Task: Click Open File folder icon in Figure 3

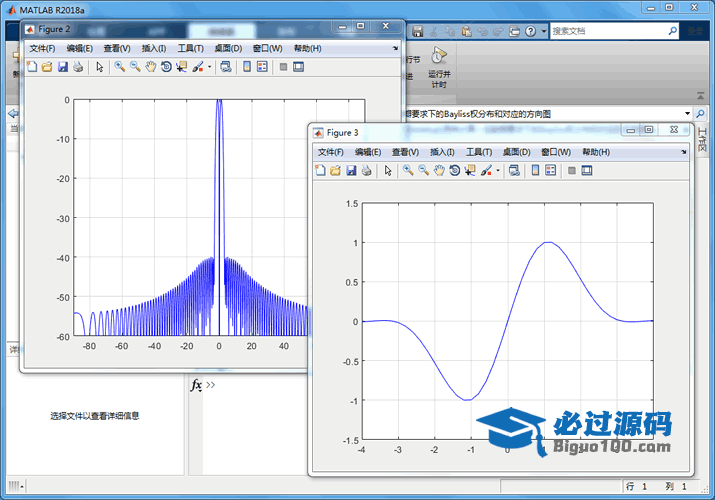Action: (x=335, y=171)
